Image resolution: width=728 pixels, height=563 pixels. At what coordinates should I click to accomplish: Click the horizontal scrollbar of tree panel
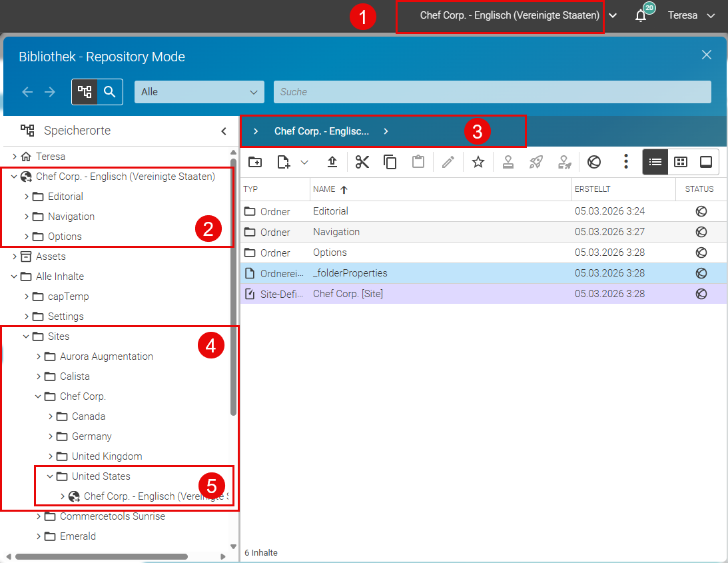102,556
